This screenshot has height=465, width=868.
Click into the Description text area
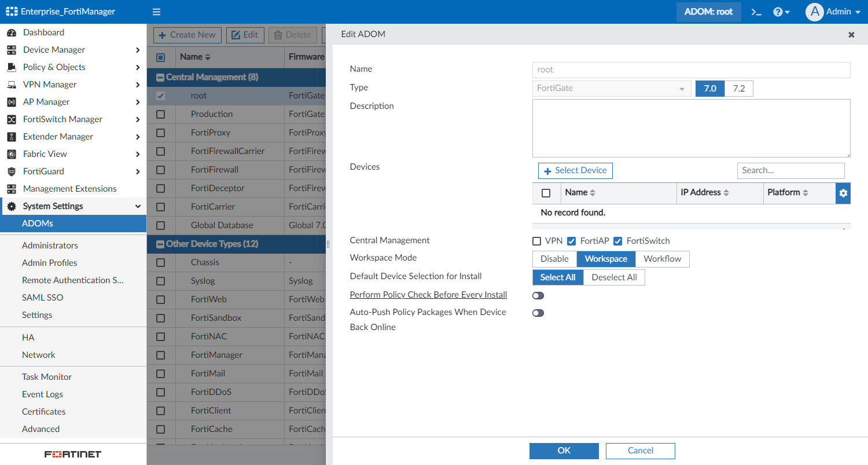692,128
